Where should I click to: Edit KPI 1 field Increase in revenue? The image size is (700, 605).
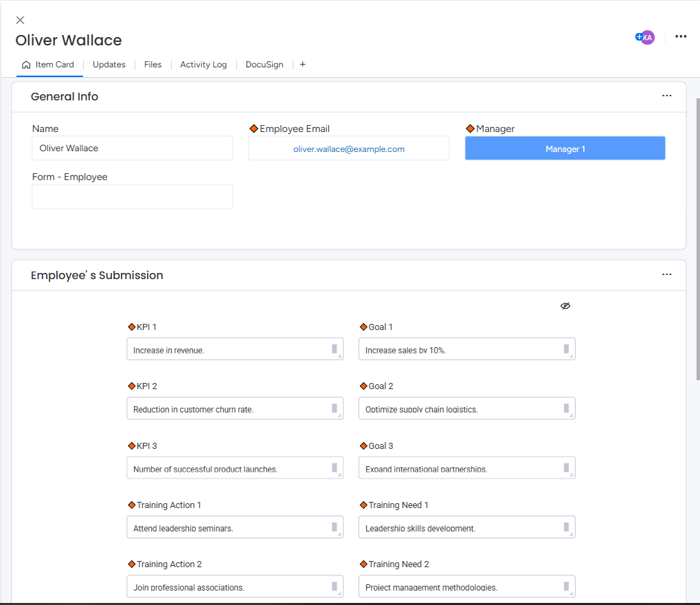(235, 349)
